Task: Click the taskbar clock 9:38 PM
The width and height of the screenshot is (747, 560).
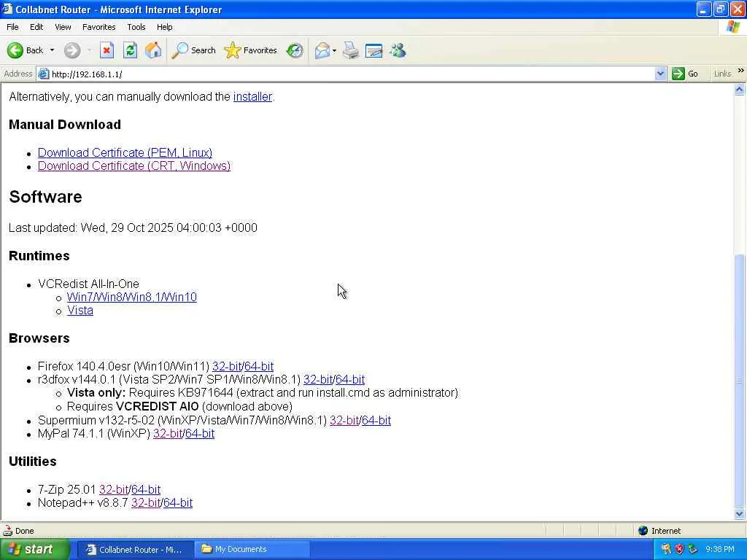Action: (x=720, y=550)
